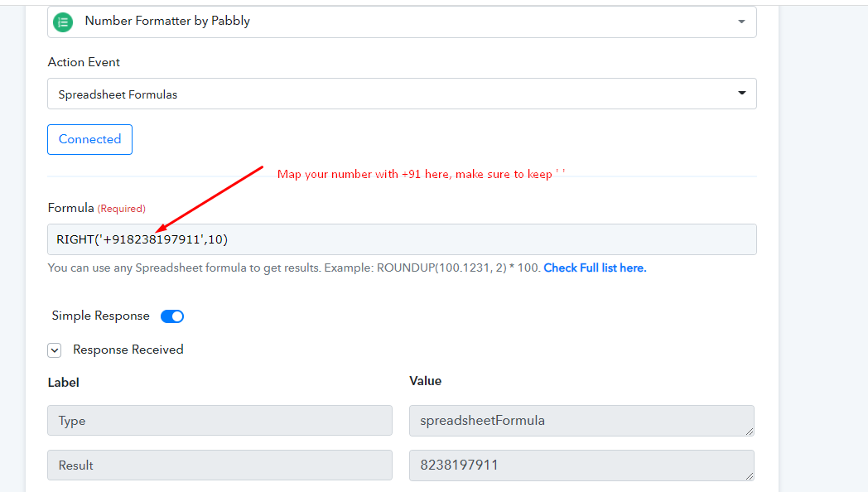Viewport: 868px width, 492px height.
Task: Click the Type label field
Action: [x=219, y=421]
